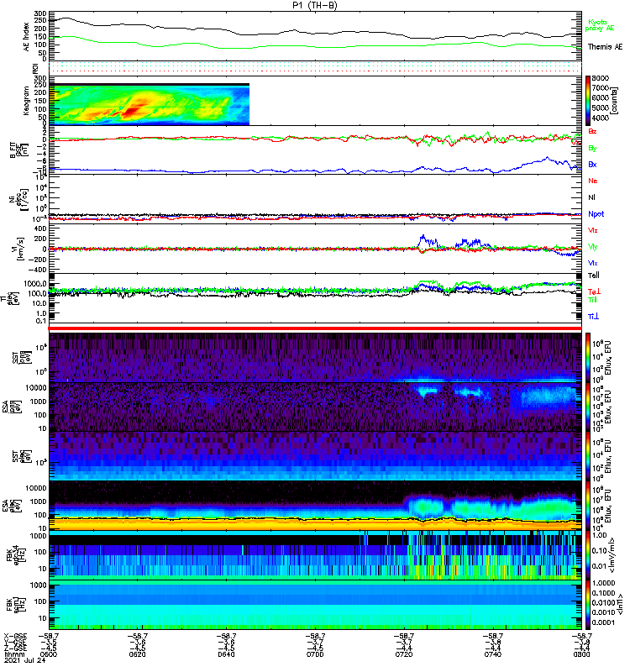The image size is (630, 672).
Task: Click the plot title "P1 (TH-B)"
Action: [315, 5]
